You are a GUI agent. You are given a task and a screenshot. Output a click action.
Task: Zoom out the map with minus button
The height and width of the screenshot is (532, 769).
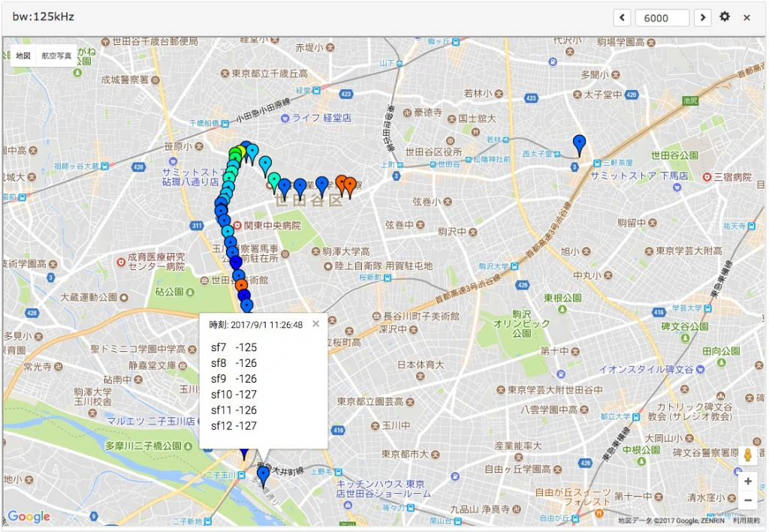click(748, 500)
